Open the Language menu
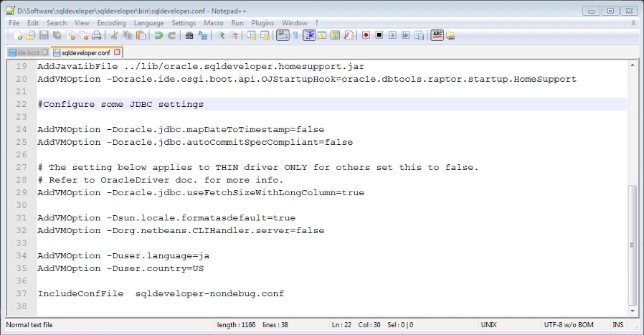The image size is (644, 335). [148, 23]
